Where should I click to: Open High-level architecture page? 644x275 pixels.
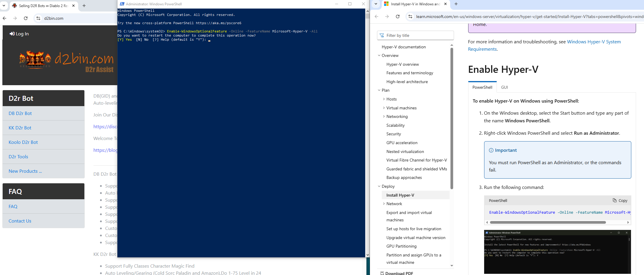pyautogui.click(x=407, y=82)
